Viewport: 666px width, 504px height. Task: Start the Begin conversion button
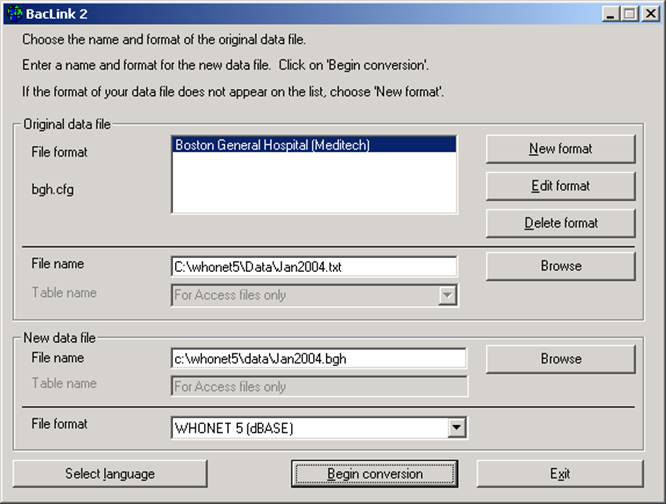pyautogui.click(x=374, y=473)
